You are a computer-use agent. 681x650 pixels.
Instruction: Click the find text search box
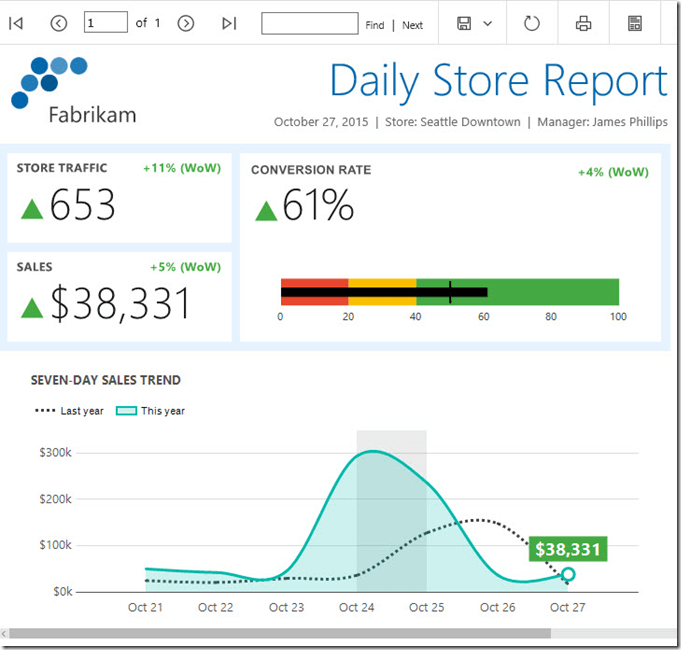click(309, 23)
